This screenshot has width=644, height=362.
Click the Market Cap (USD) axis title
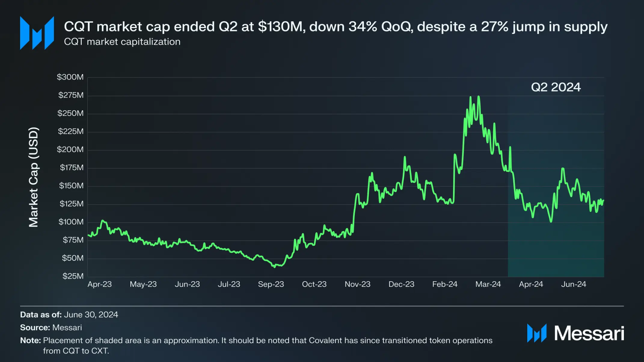[x=34, y=177]
